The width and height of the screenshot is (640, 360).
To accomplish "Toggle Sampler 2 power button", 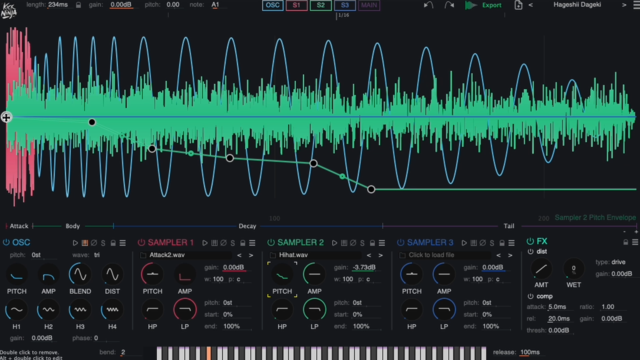I will click(271, 242).
